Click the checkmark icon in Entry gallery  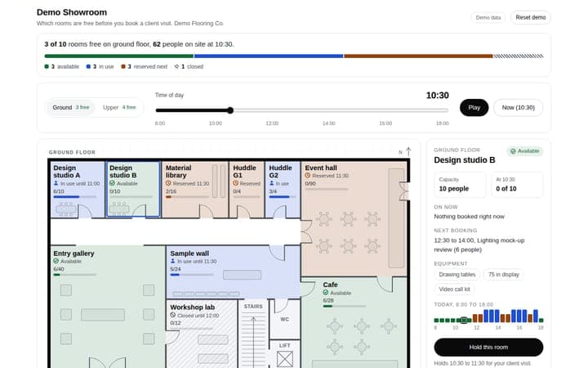pos(56,261)
